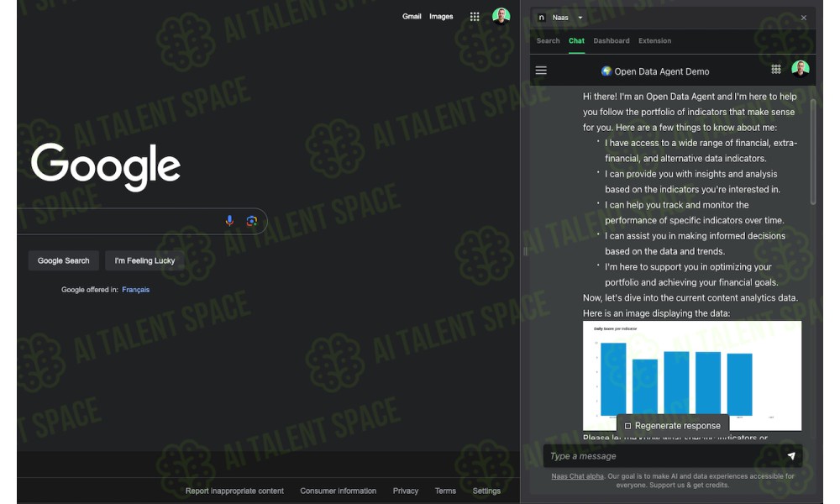
Task: Expand the Naas dropdown arrow
Action: (580, 18)
